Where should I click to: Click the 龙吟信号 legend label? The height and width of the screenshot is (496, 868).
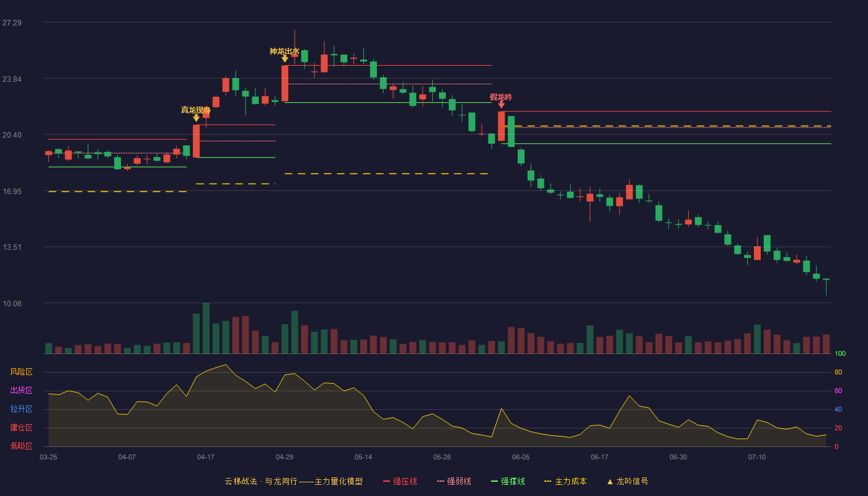pyautogui.click(x=632, y=482)
